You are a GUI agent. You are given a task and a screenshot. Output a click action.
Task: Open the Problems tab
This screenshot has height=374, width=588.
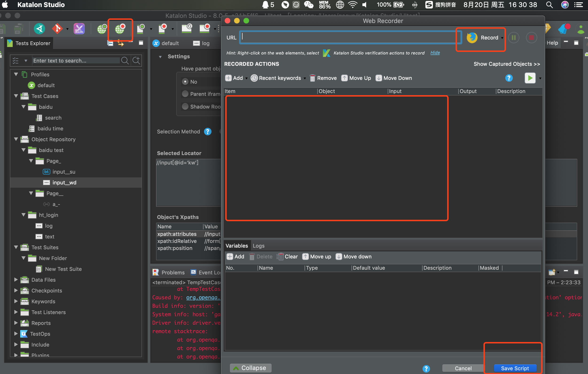click(173, 273)
